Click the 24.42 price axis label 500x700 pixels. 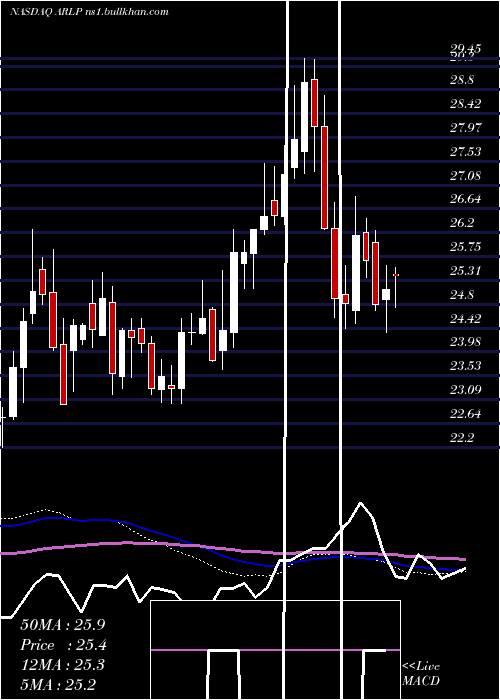coord(465,319)
